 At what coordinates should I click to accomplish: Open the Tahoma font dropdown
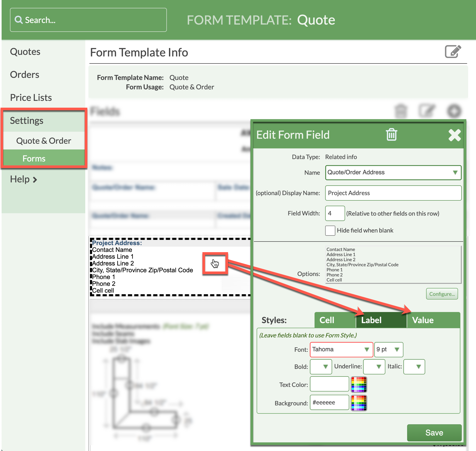341,350
